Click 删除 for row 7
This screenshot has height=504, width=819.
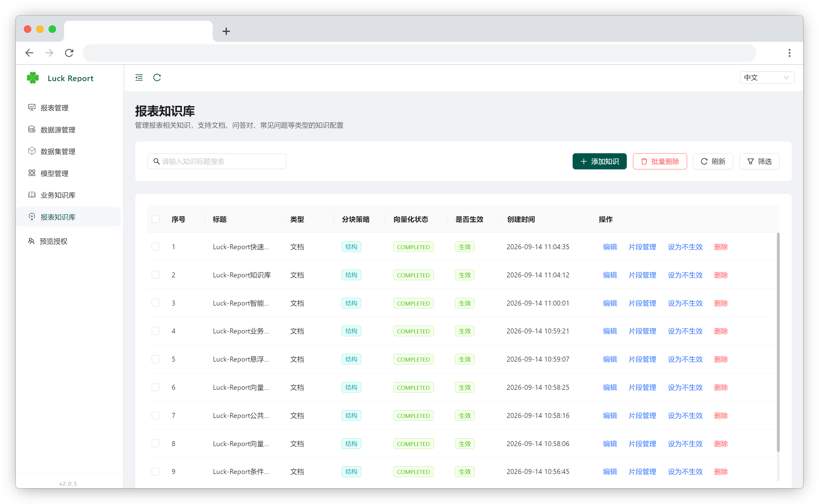tap(721, 416)
